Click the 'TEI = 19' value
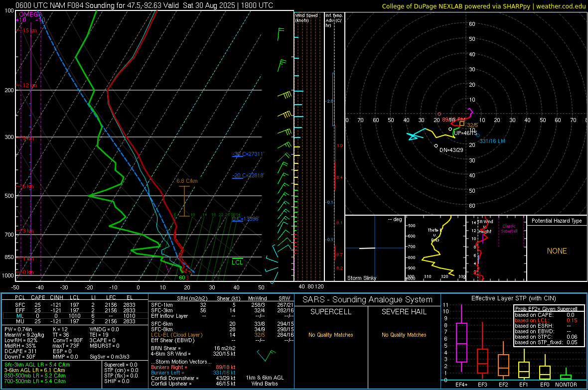 [99, 335]
